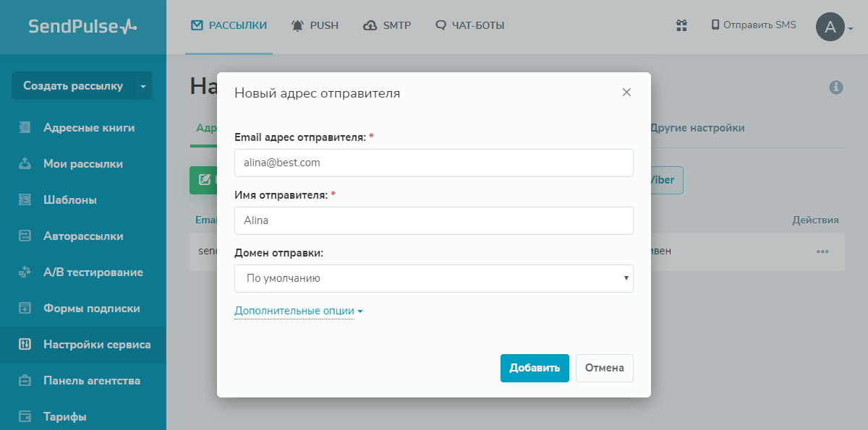This screenshot has width=868, height=430.
Task: Open the PUSH section in the top bar
Action: (315, 25)
